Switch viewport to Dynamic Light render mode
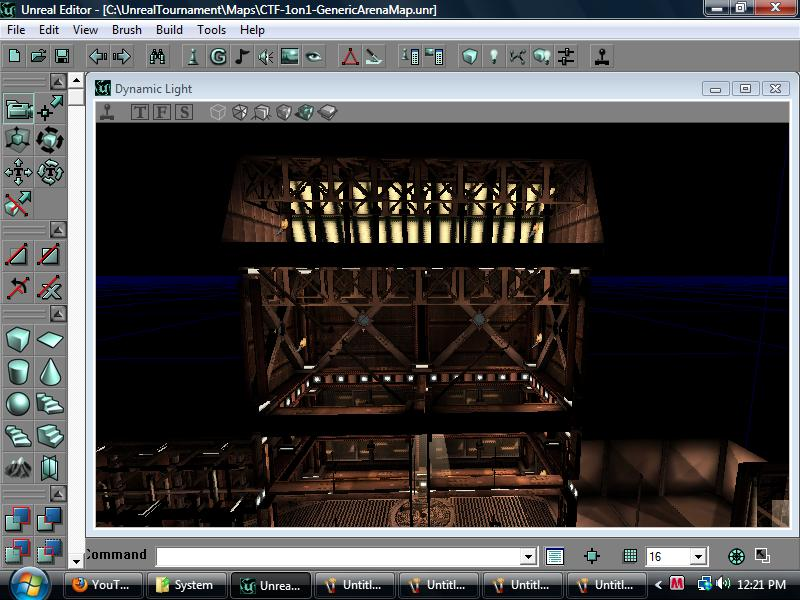This screenshot has height=600, width=800. click(306, 111)
